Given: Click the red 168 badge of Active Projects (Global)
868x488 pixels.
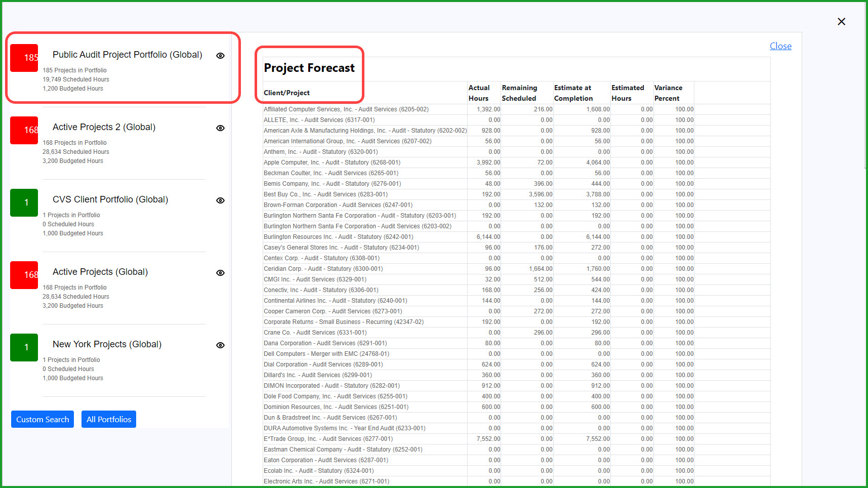Looking at the screenshot, I should pyautogui.click(x=24, y=275).
